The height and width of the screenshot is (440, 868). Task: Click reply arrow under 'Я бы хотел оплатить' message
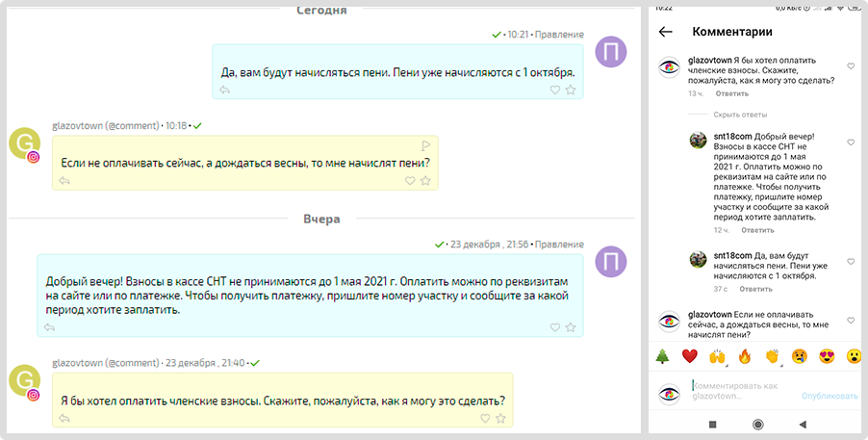point(64,418)
